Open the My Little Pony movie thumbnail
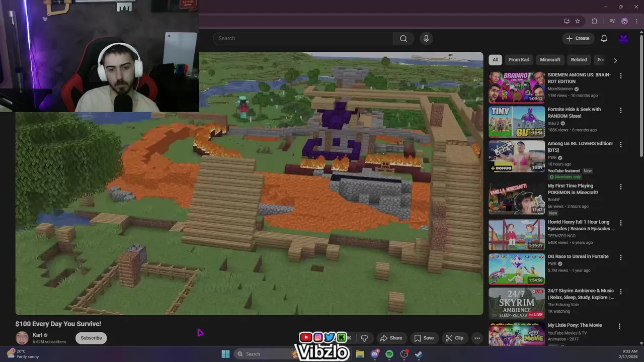644x362 pixels. tap(517, 333)
